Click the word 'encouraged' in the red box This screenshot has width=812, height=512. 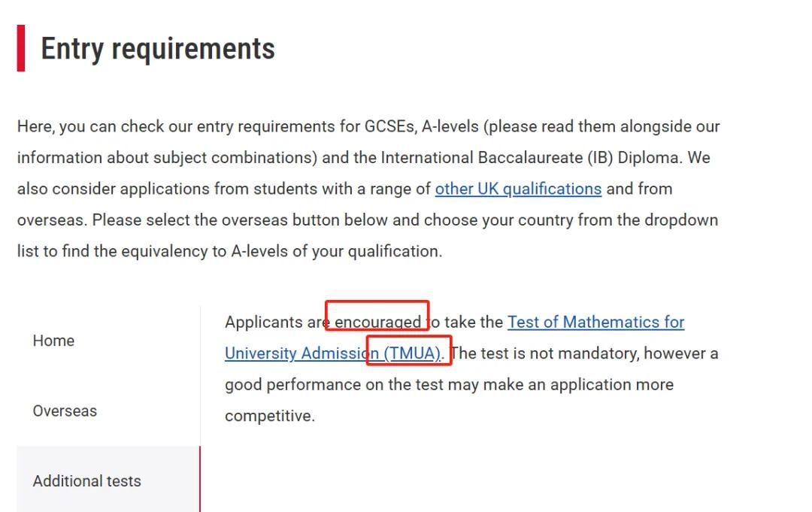point(377,323)
